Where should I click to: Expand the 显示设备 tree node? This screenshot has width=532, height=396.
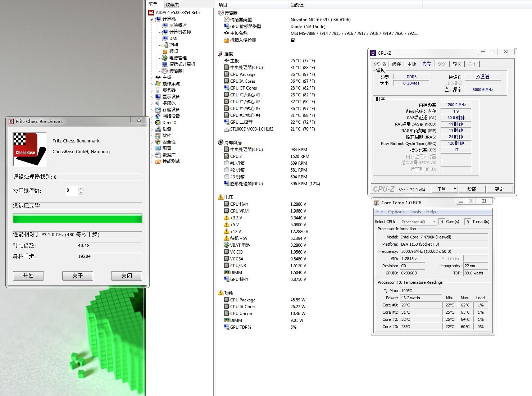(x=152, y=97)
